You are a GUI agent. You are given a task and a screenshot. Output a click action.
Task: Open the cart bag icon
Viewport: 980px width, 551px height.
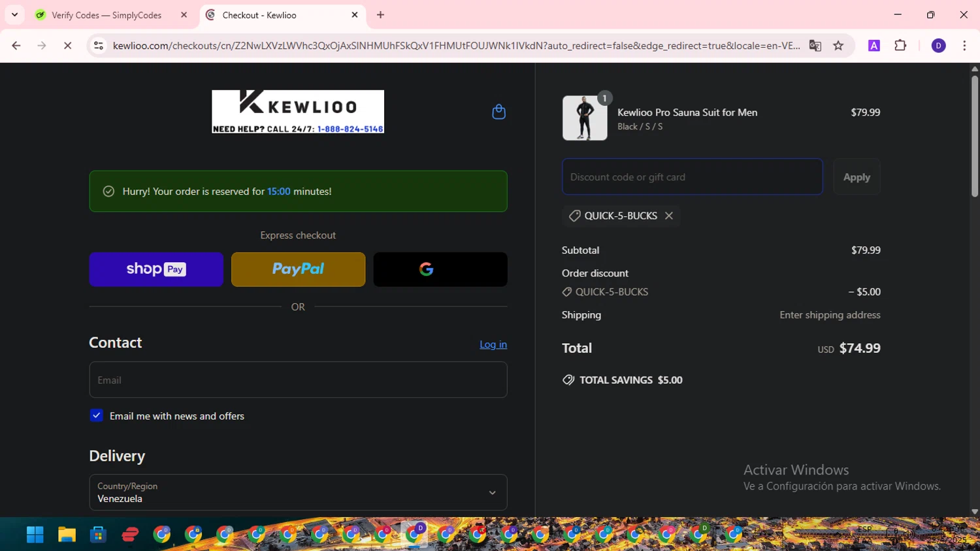(498, 112)
